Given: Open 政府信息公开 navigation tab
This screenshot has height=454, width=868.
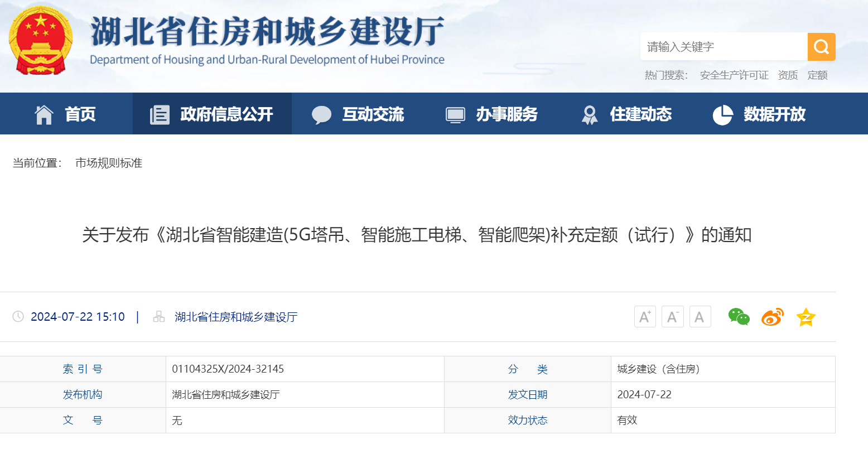Looking at the screenshot, I should [212, 114].
